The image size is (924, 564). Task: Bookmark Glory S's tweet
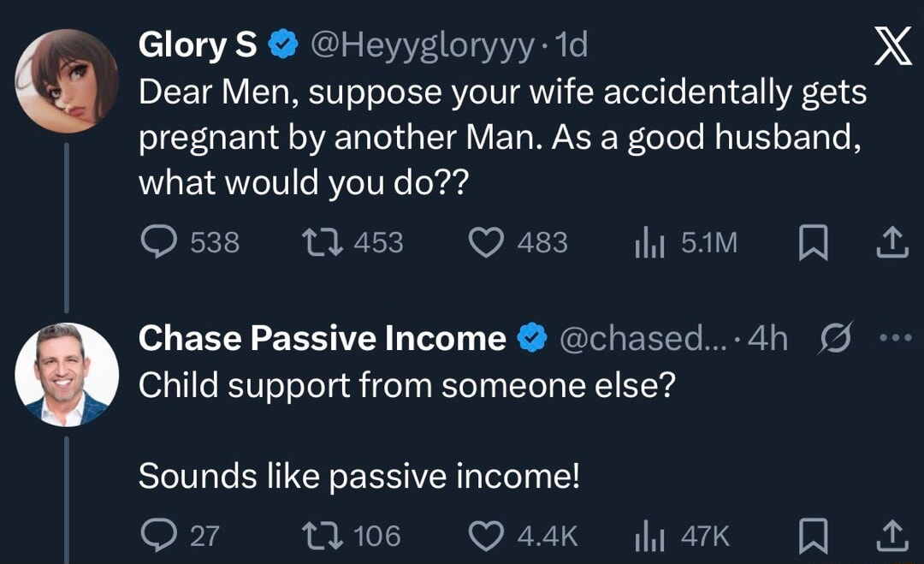pyautogui.click(x=811, y=242)
